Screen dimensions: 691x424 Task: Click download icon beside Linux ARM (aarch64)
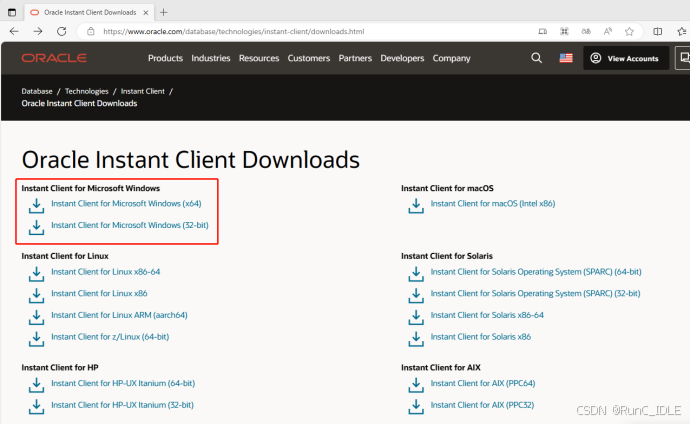point(36,317)
